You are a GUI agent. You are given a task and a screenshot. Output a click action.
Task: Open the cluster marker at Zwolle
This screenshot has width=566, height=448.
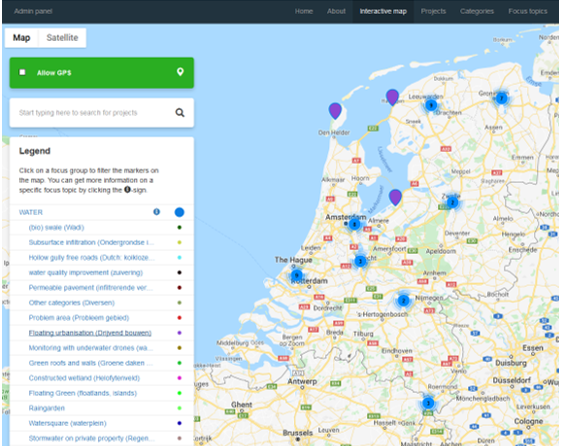pos(452,203)
